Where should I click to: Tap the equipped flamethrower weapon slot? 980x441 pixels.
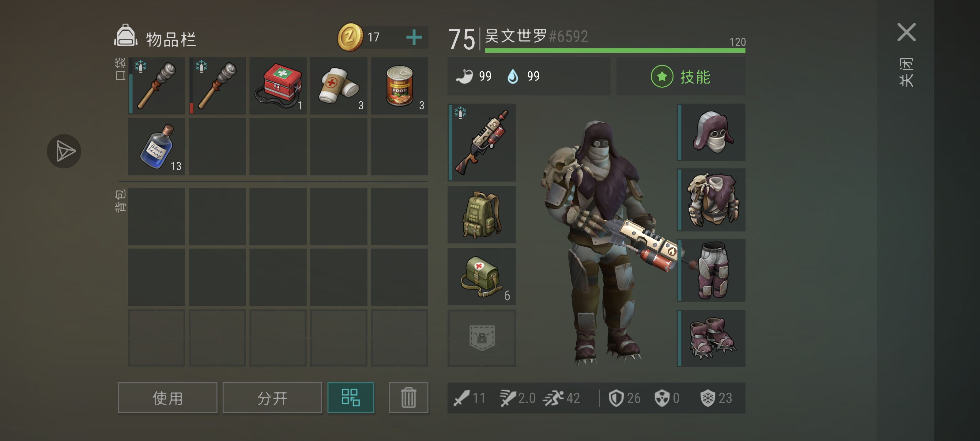pos(482,142)
